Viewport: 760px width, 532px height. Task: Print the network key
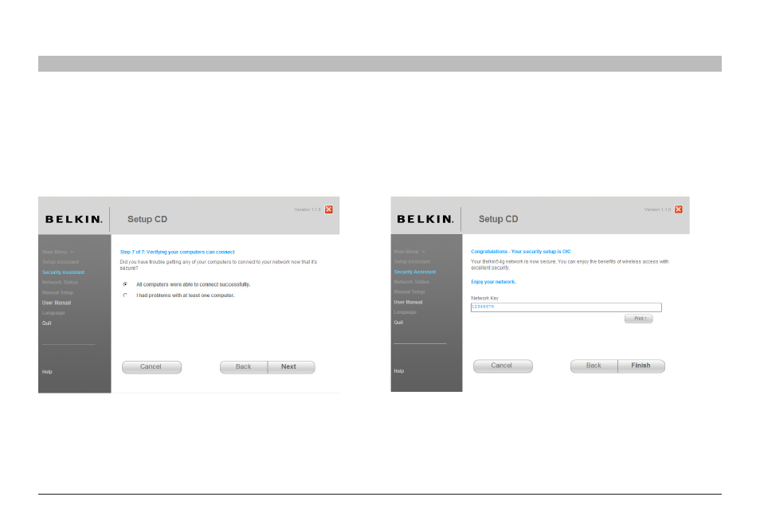(x=639, y=319)
